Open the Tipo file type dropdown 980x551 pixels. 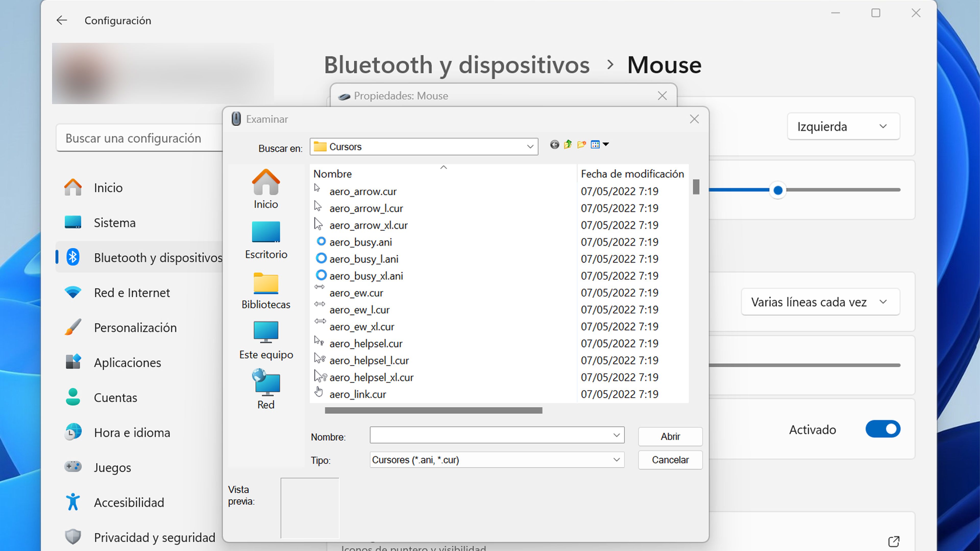click(497, 460)
